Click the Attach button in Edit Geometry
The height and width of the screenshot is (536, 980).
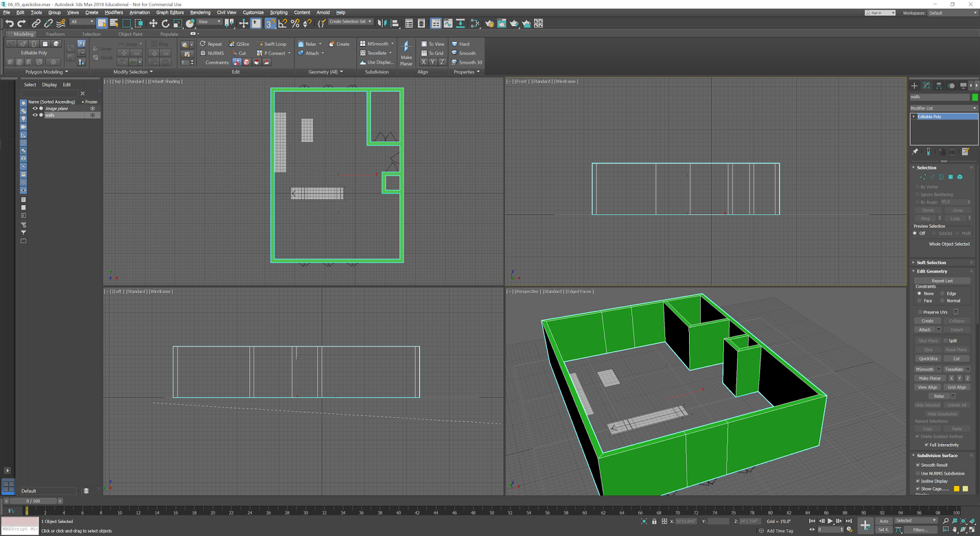(924, 330)
